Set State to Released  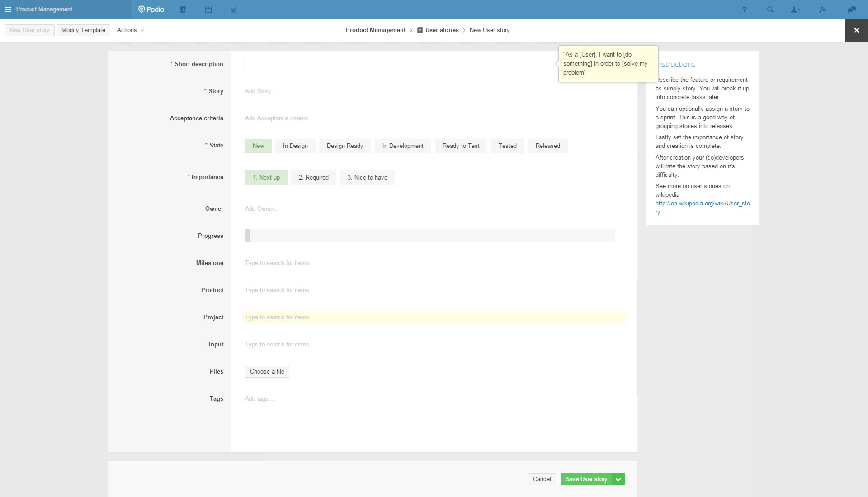click(547, 146)
